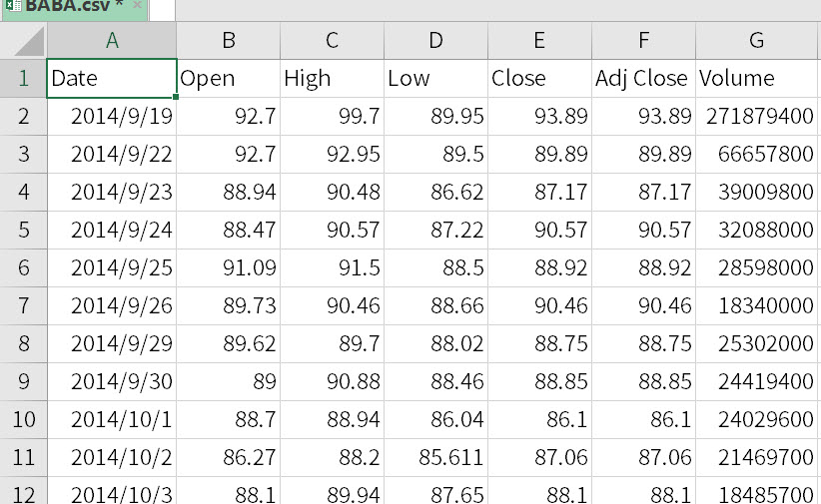Click the Volume header cell
Image resolution: width=821 pixels, height=504 pixels.
pos(757,78)
